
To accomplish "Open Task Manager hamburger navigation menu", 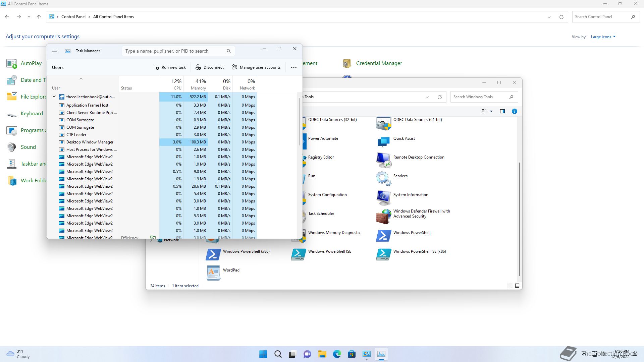I will tap(54, 51).
